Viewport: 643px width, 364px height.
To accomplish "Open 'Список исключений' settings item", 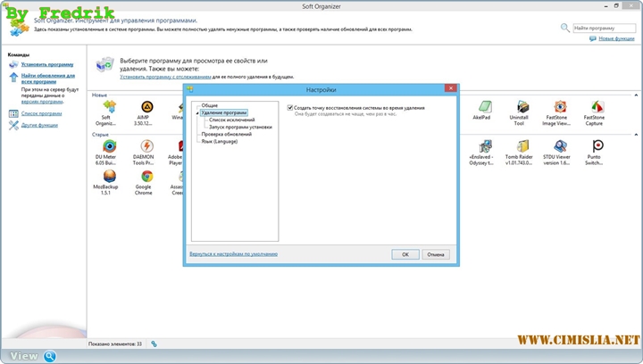I will point(230,120).
